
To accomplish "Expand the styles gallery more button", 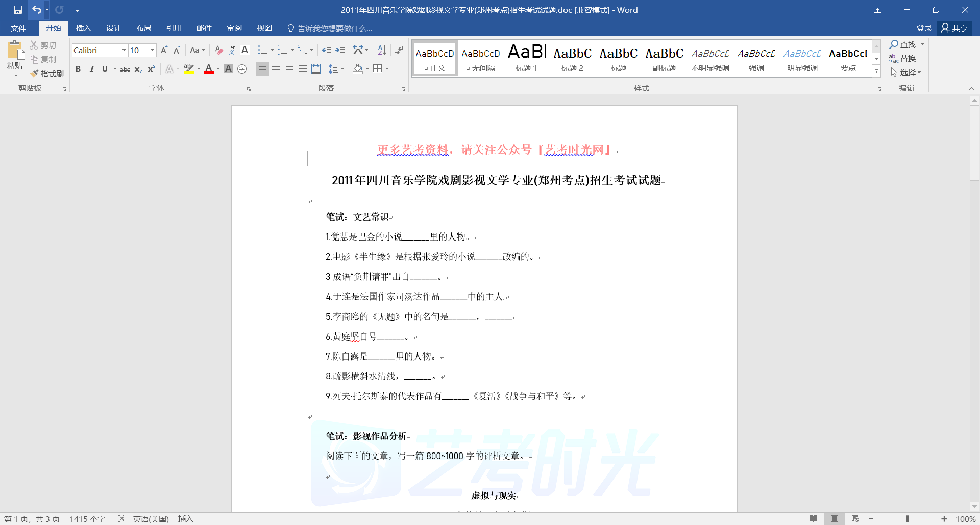I will 876,72.
